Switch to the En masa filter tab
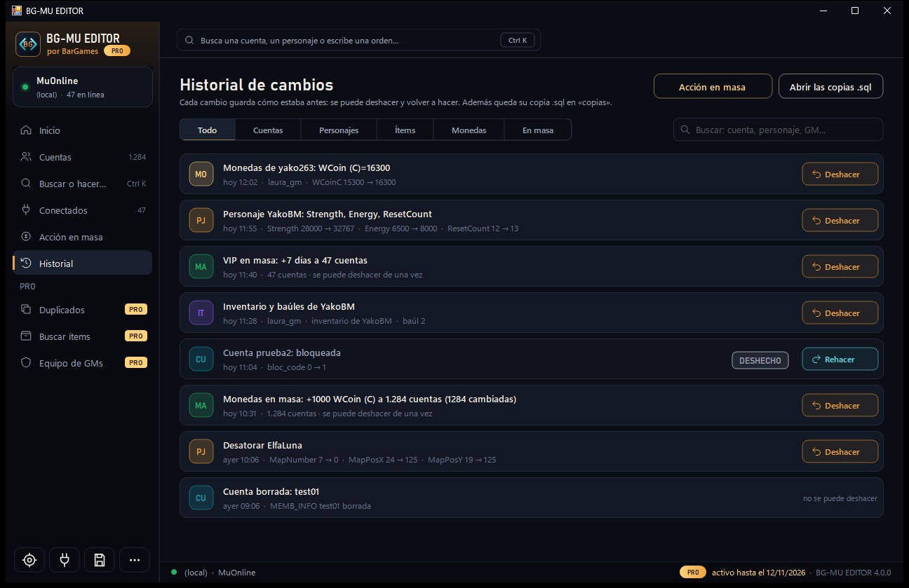 [x=538, y=130]
